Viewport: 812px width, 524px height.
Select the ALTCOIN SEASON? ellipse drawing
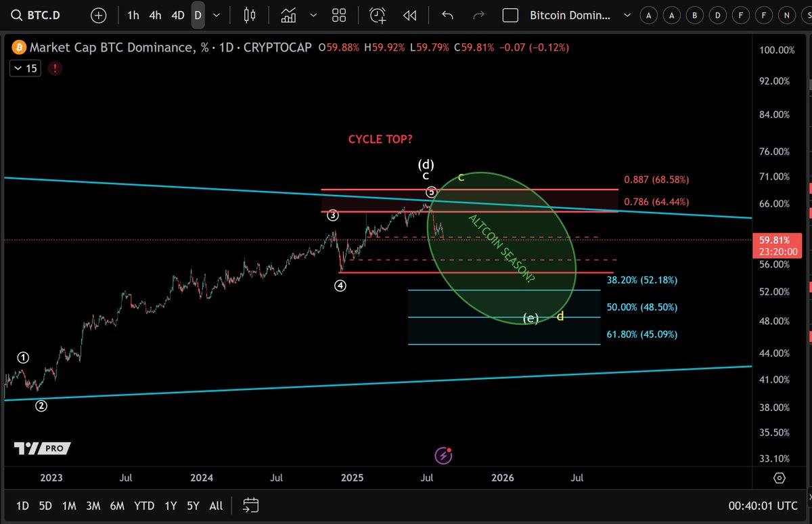pyautogui.click(x=501, y=248)
